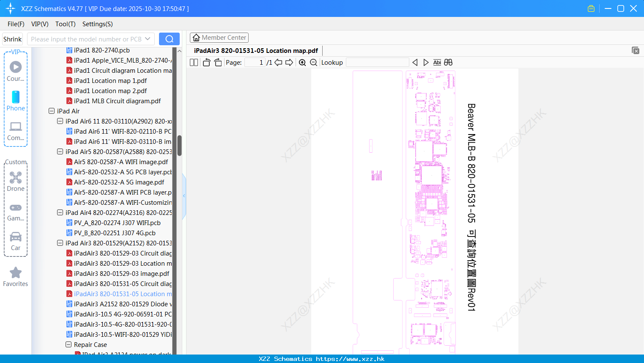Open Air5 820-02587-A WIFI image.pdf
The image size is (644, 363).
point(121,162)
